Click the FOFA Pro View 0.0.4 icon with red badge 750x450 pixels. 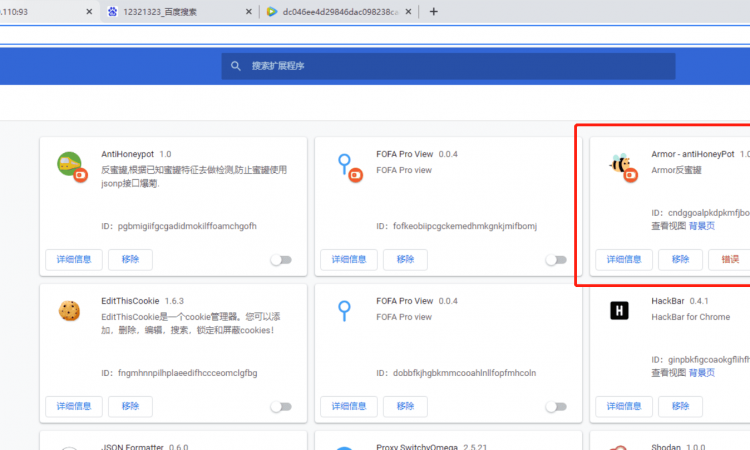click(x=349, y=167)
